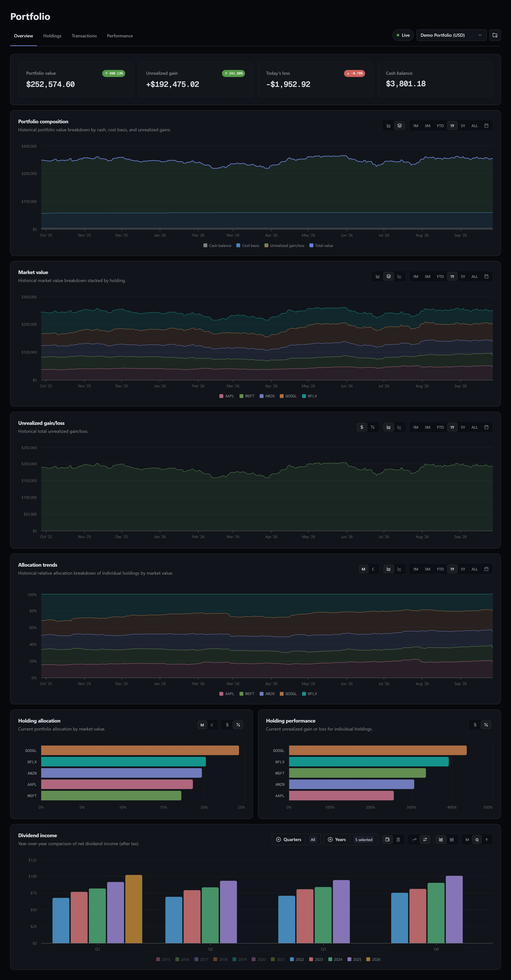Switch to the Holdings tab

tap(52, 36)
